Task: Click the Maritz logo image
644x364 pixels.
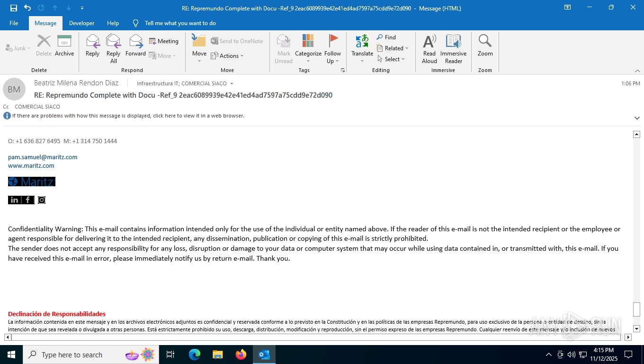Action: pyautogui.click(x=32, y=182)
